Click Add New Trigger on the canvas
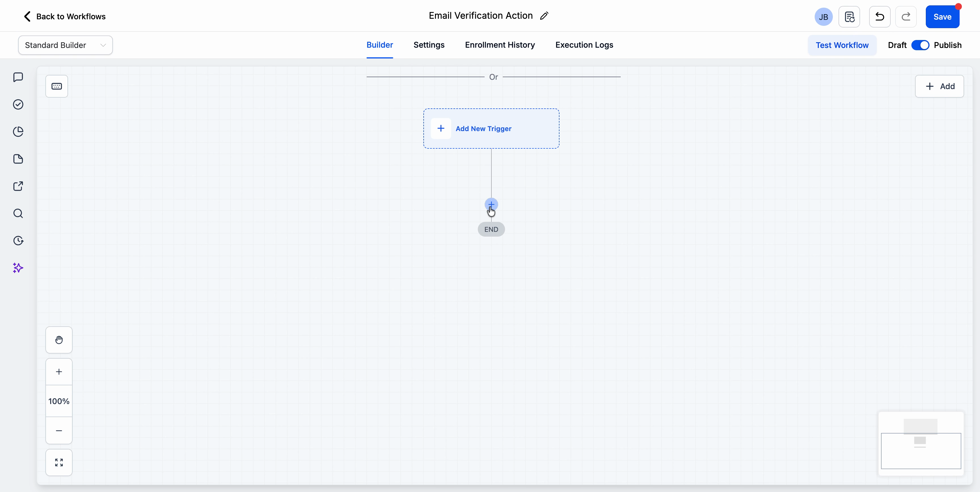This screenshot has height=492, width=980. tap(491, 129)
